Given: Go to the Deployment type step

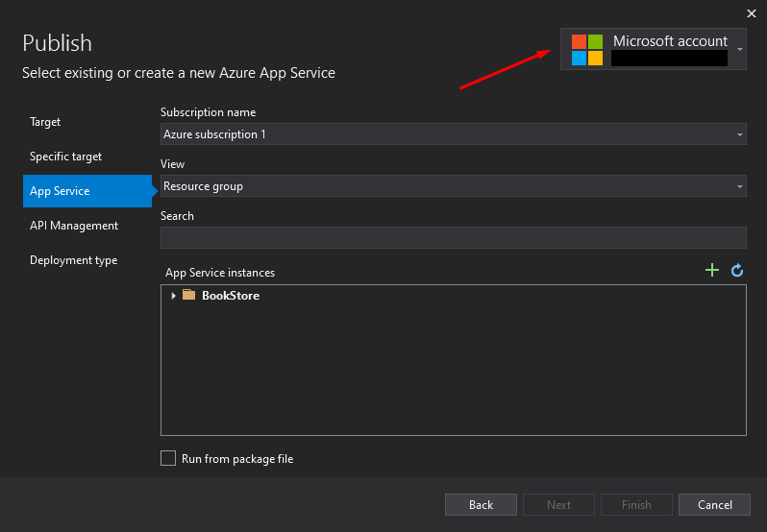Looking at the screenshot, I should click(x=73, y=260).
